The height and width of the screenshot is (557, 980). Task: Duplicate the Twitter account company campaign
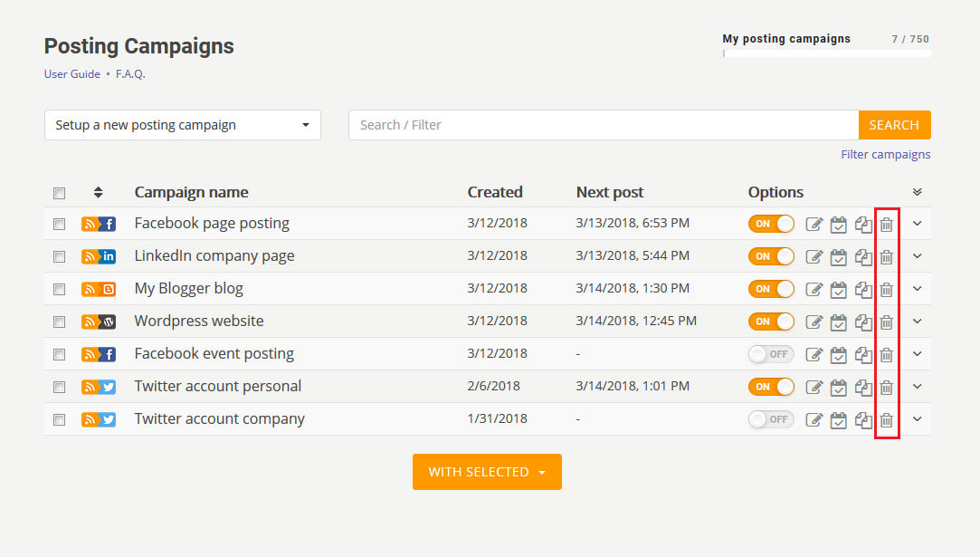pos(863,419)
